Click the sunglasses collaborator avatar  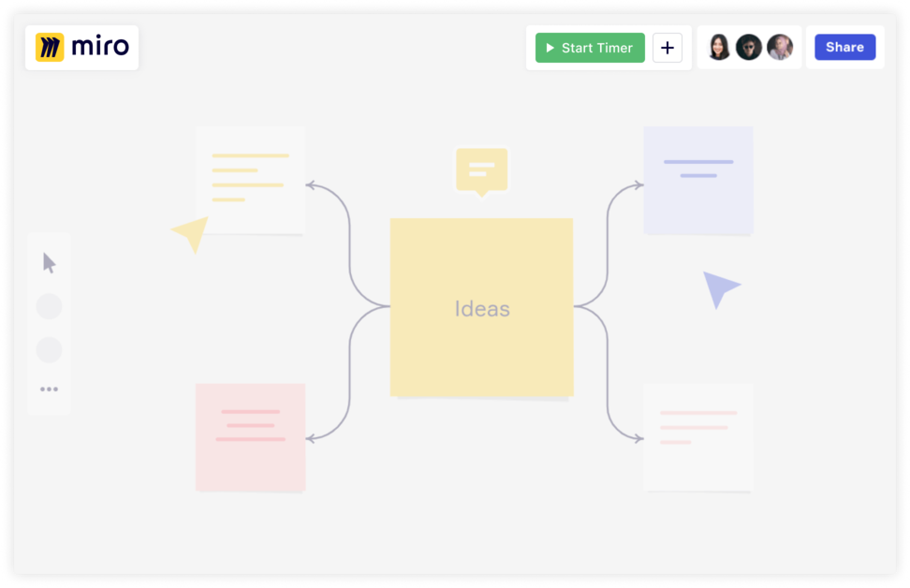point(749,47)
